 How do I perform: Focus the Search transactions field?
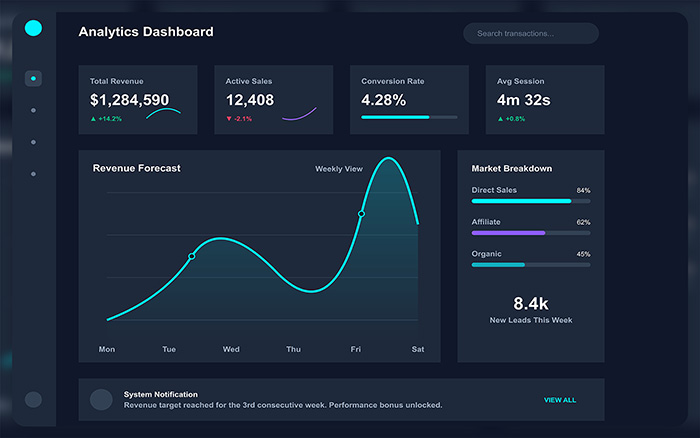pos(531,33)
